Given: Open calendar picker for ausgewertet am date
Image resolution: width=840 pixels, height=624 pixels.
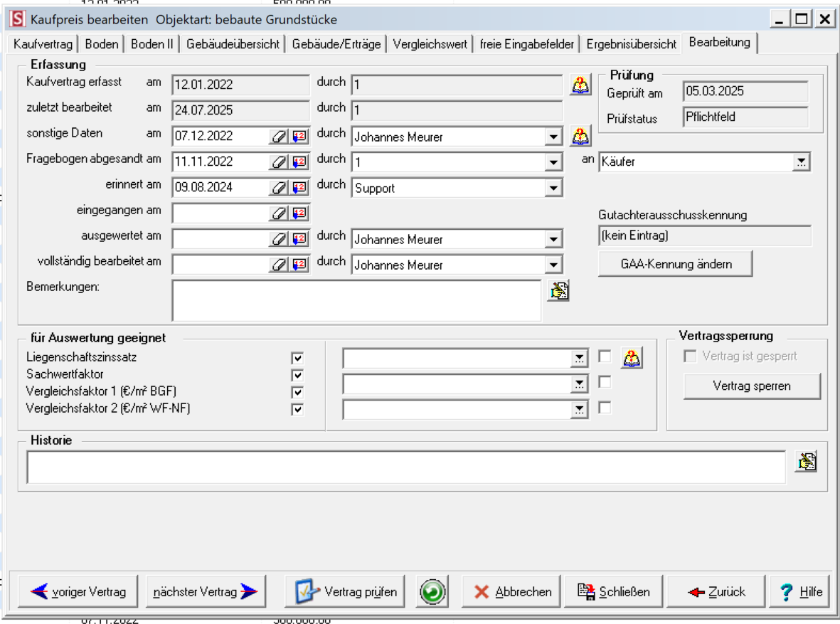Looking at the screenshot, I should pos(299,238).
